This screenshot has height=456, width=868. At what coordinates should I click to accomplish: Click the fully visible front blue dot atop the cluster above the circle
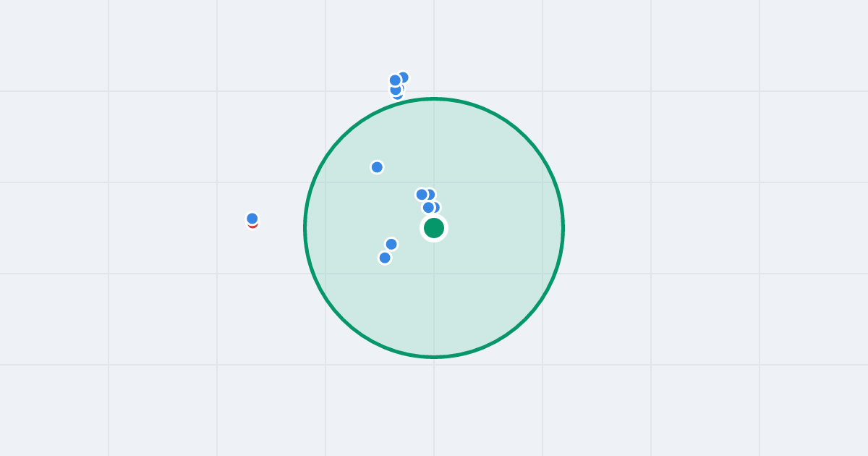(395, 80)
